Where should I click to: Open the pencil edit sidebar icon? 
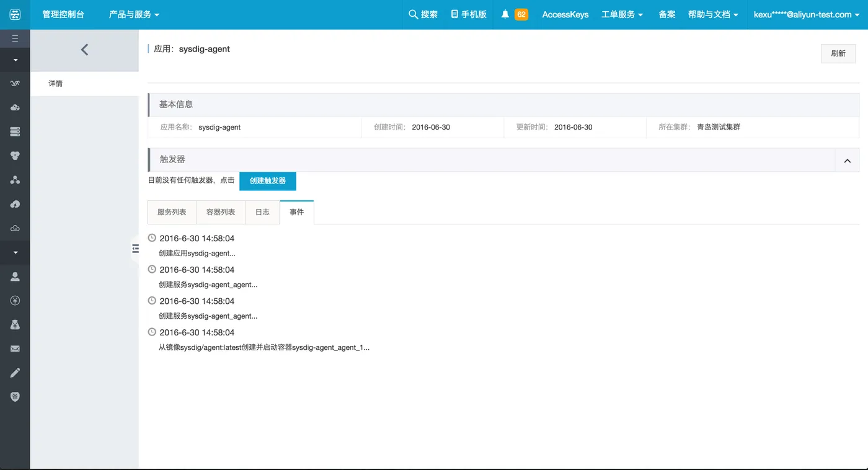pos(15,373)
